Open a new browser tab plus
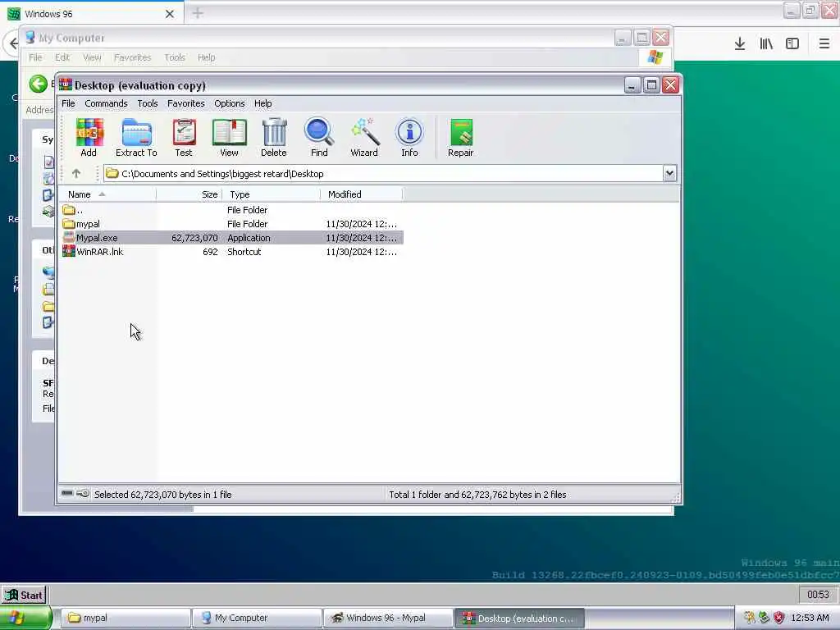The image size is (840, 630). 198,13
